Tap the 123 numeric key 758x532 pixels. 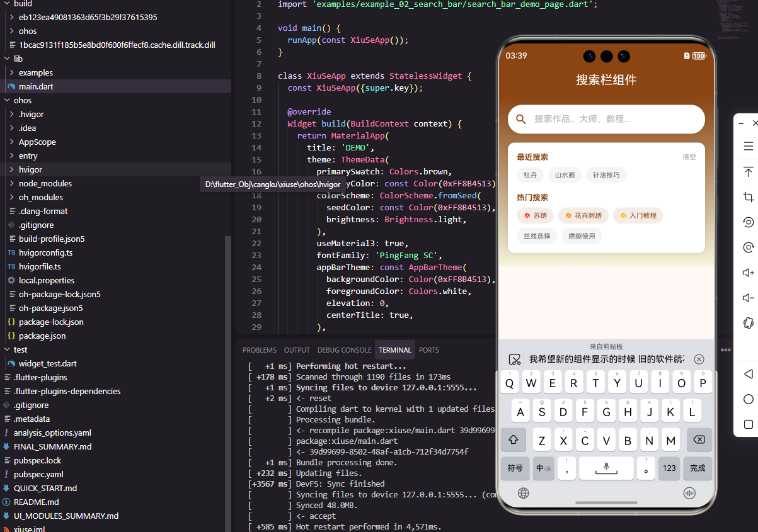(x=669, y=468)
